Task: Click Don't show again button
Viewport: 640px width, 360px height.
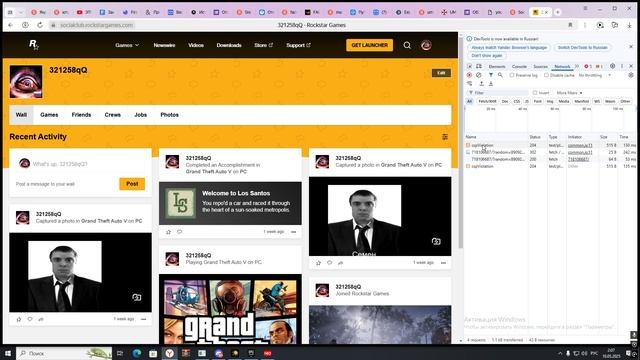Action: (487, 56)
